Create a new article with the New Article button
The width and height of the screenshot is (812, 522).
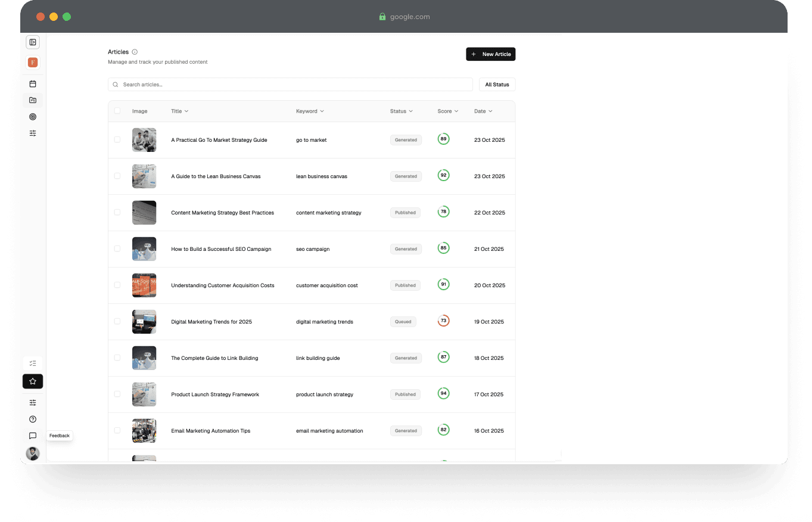point(490,54)
